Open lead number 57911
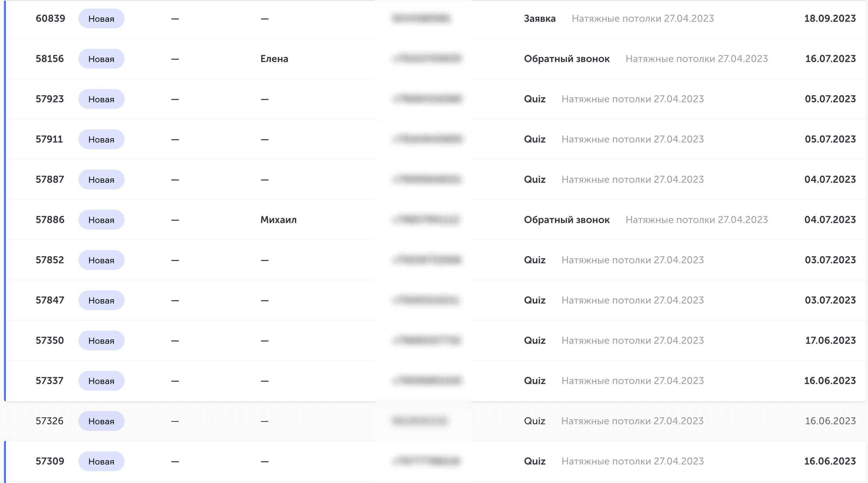 click(x=49, y=139)
